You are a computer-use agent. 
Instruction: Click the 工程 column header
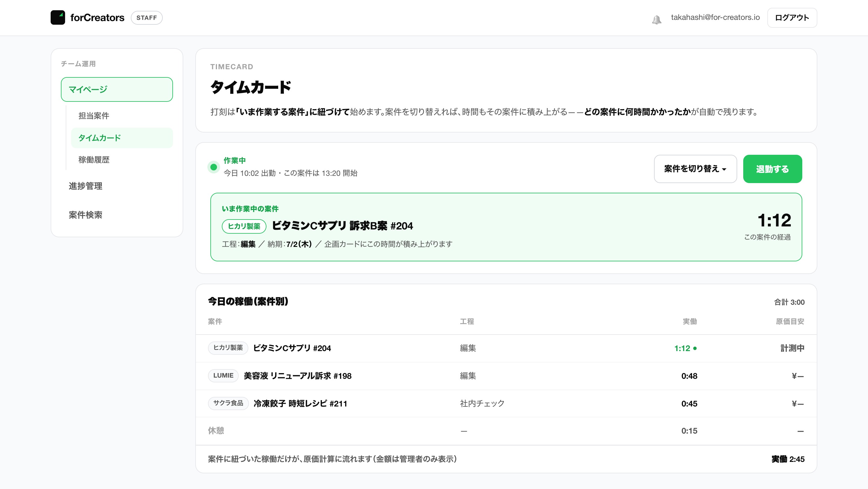tap(467, 321)
